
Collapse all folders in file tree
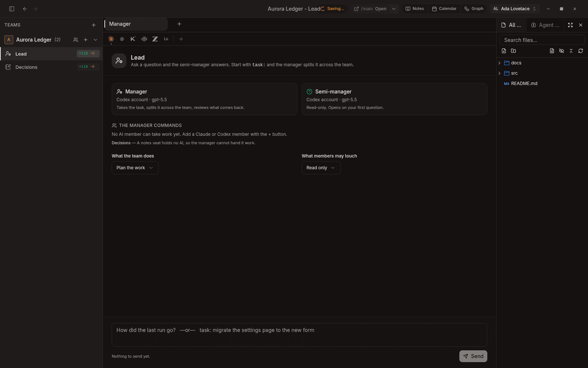point(571,51)
